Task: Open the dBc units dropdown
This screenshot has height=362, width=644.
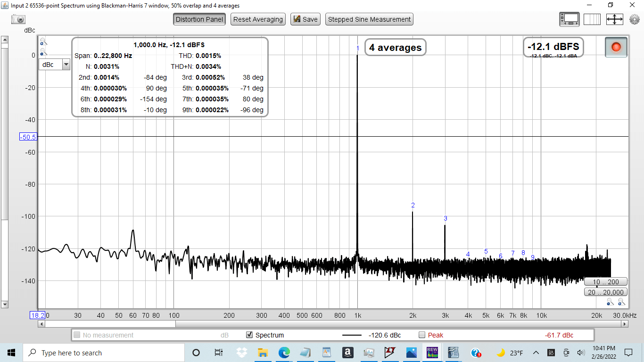Action: coord(54,65)
